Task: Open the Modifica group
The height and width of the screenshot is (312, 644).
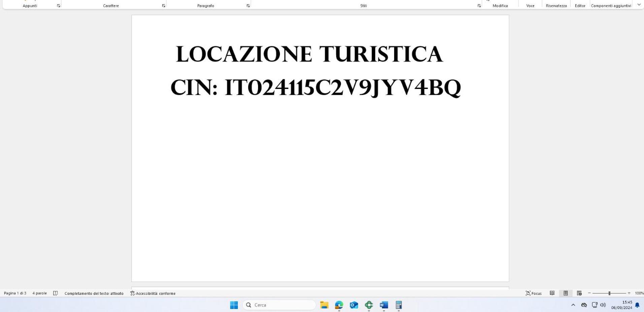Action: point(500,6)
